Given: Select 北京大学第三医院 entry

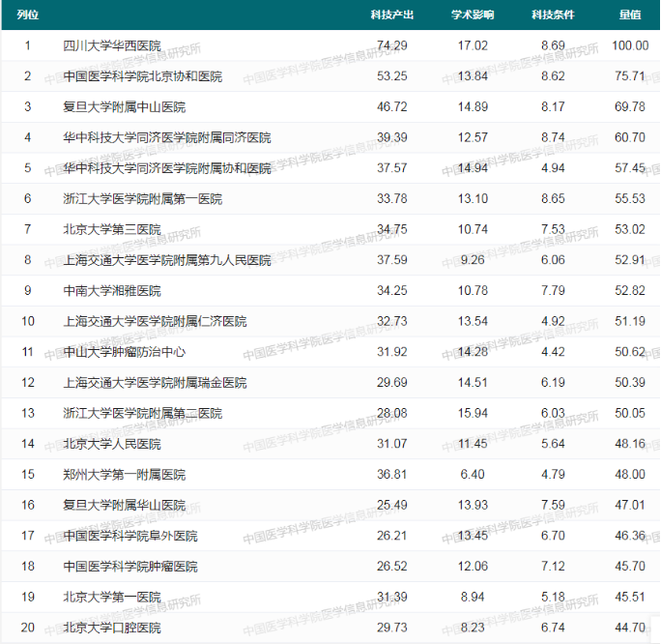Looking at the screenshot, I should pos(112,229).
